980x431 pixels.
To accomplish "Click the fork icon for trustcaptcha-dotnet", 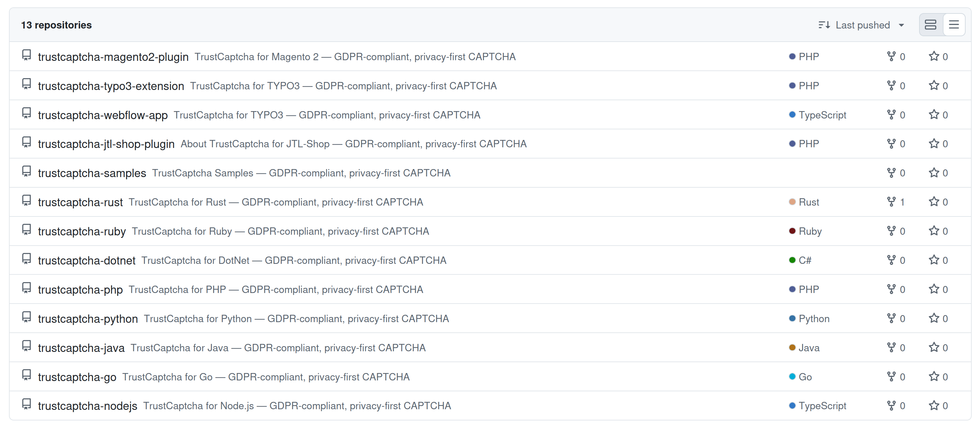I will [x=891, y=260].
